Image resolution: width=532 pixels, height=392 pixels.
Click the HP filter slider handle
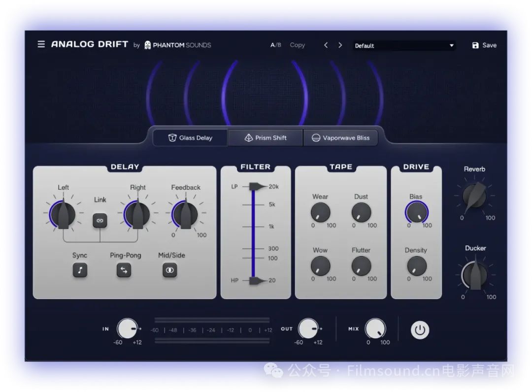pos(255,281)
